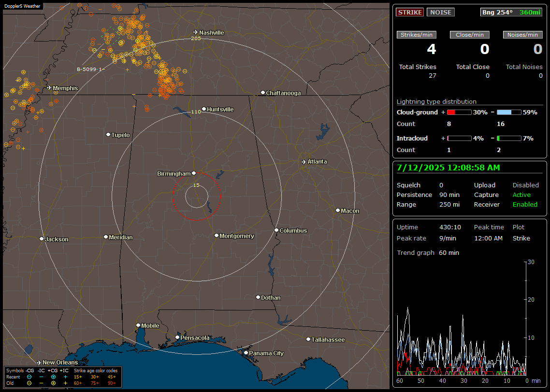Viewport: 550px width, 392px height.
Task: Click the recent +CG symbol in legend
Action: [53, 377]
